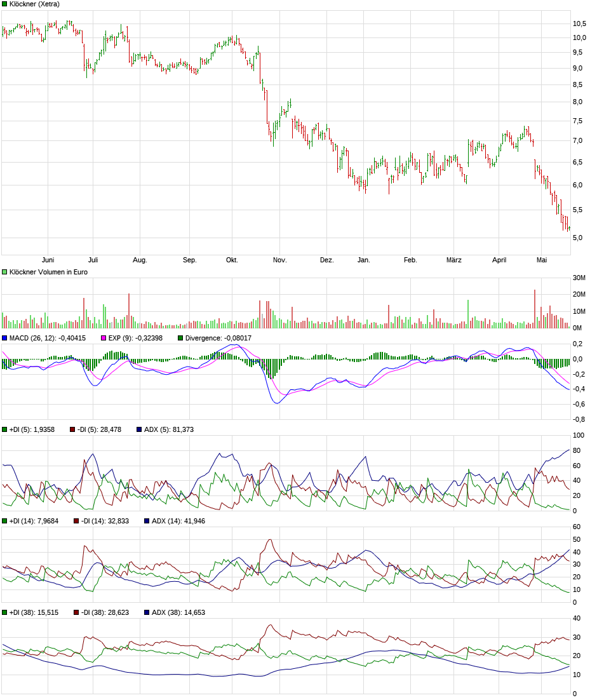
Task: Click the Aug. month label
Action: click(140, 260)
